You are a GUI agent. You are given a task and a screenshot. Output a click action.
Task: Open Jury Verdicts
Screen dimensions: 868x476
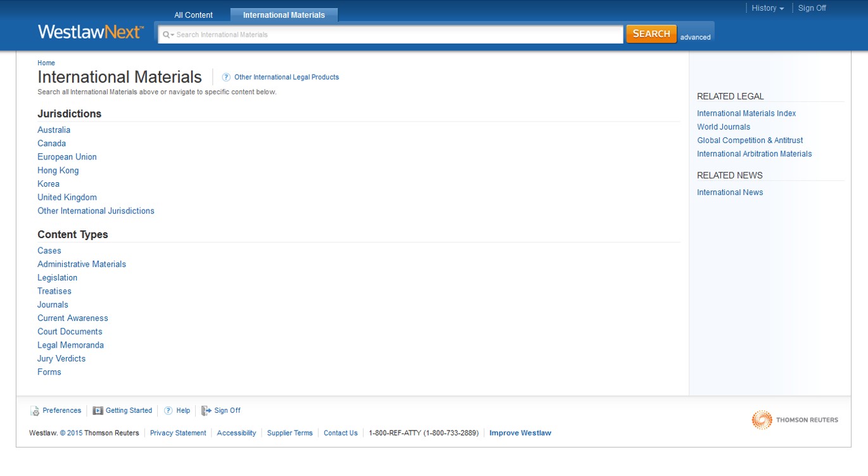point(61,359)
